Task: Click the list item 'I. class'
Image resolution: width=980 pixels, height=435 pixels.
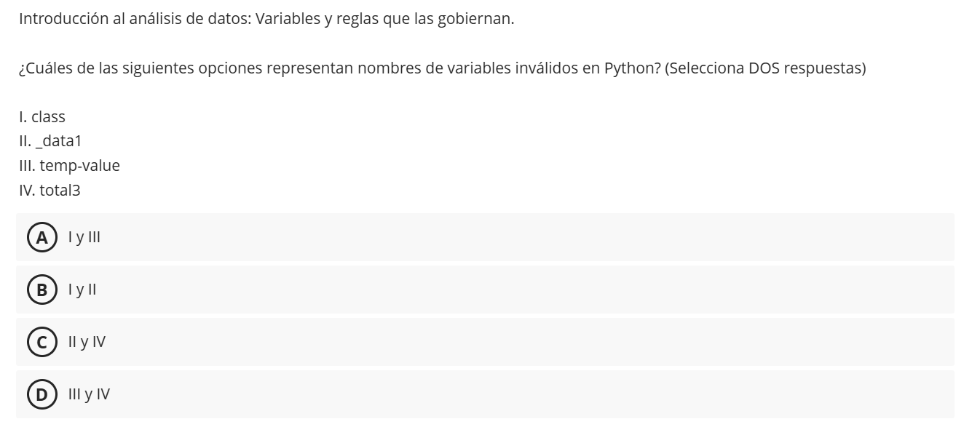Action: (41, 116)
